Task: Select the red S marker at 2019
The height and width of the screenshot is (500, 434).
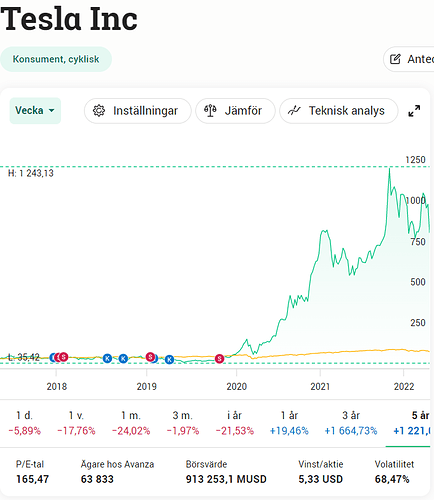Action: pos(150,357)
